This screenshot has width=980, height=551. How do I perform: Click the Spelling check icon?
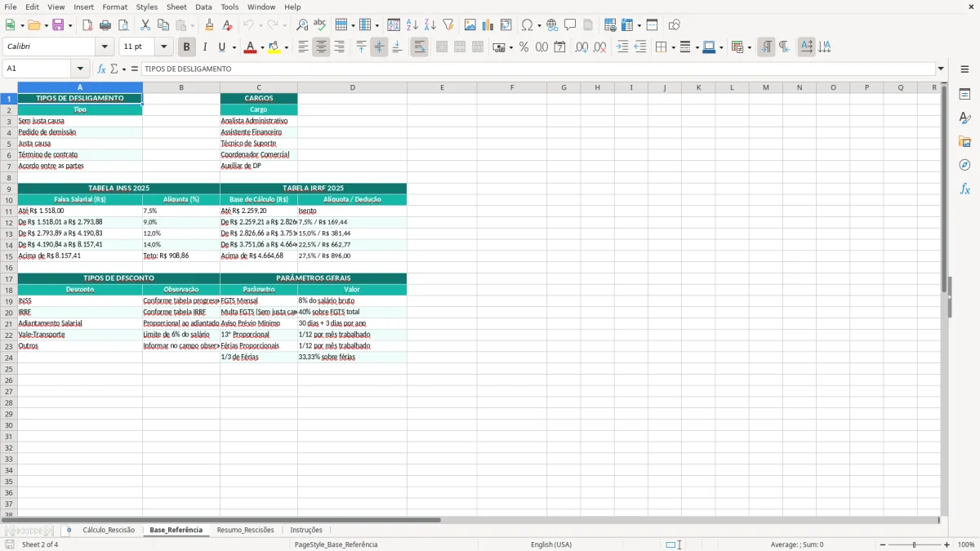[319, 25]
